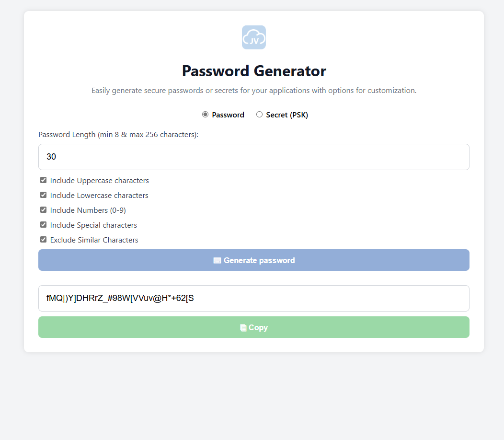Uncheck the Exclude Similar Characters checkbox
This screenshot has height=440, width=504.
pos(44,240)
